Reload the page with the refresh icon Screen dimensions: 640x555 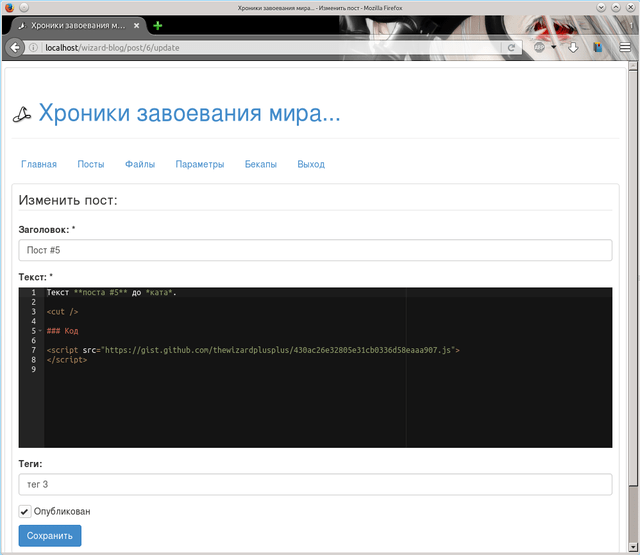(x=511, y=48)
